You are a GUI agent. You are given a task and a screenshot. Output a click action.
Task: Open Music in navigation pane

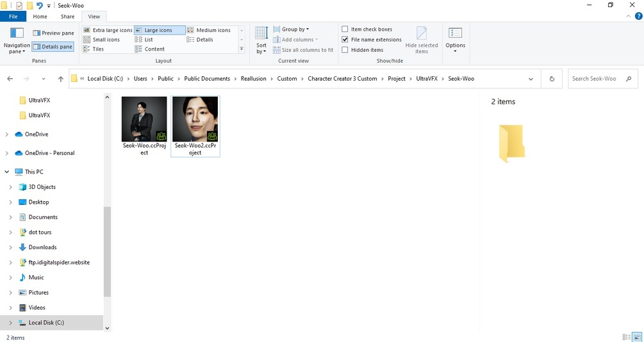click(x=36, y=277)
